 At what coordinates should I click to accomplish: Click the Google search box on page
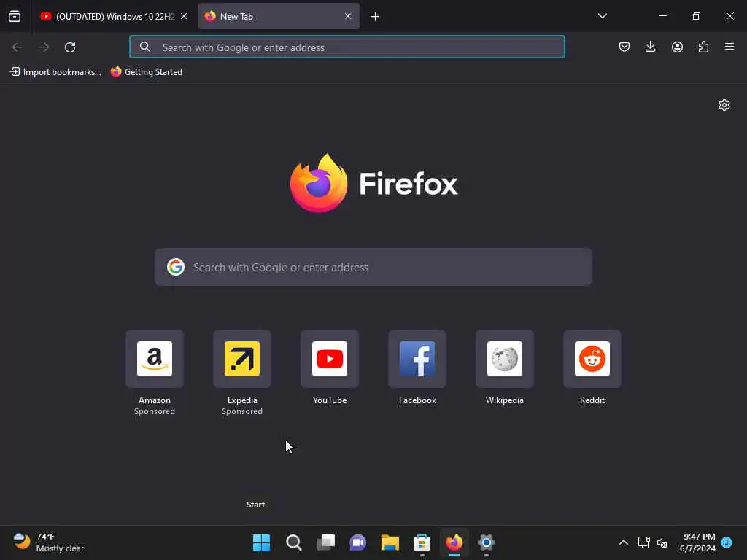373,267
